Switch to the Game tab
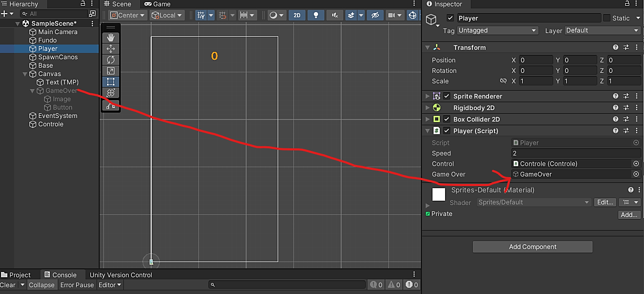 (x=157, y=4)
